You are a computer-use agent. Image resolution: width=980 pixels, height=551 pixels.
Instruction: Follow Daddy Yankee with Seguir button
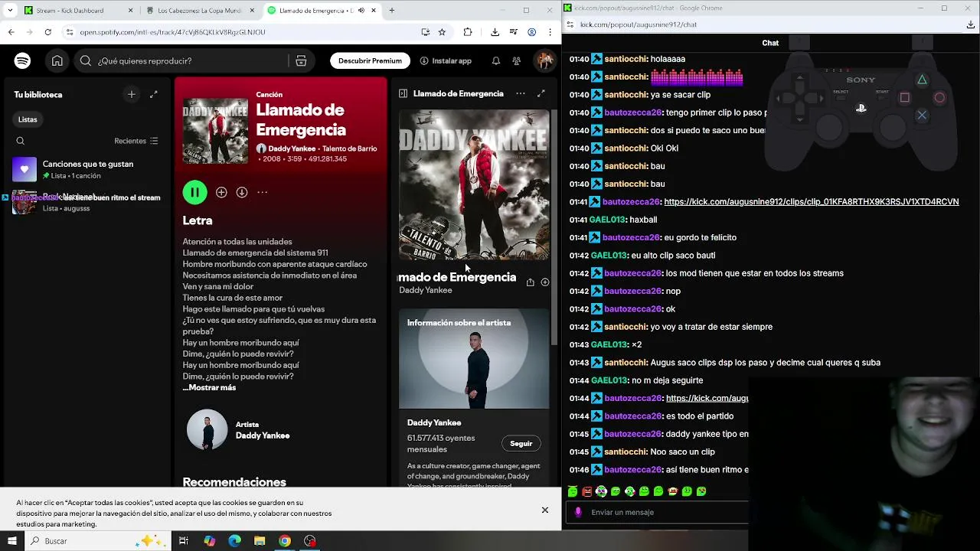tap(521, 444)
